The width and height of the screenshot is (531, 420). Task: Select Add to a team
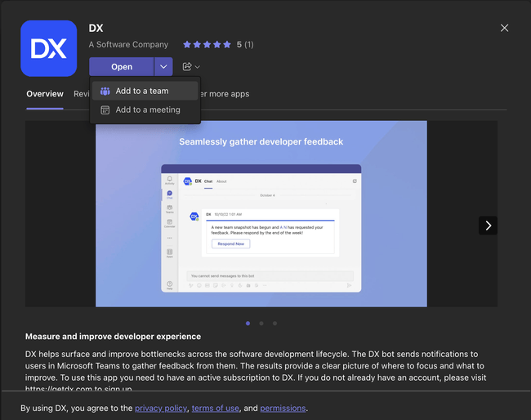142,91
